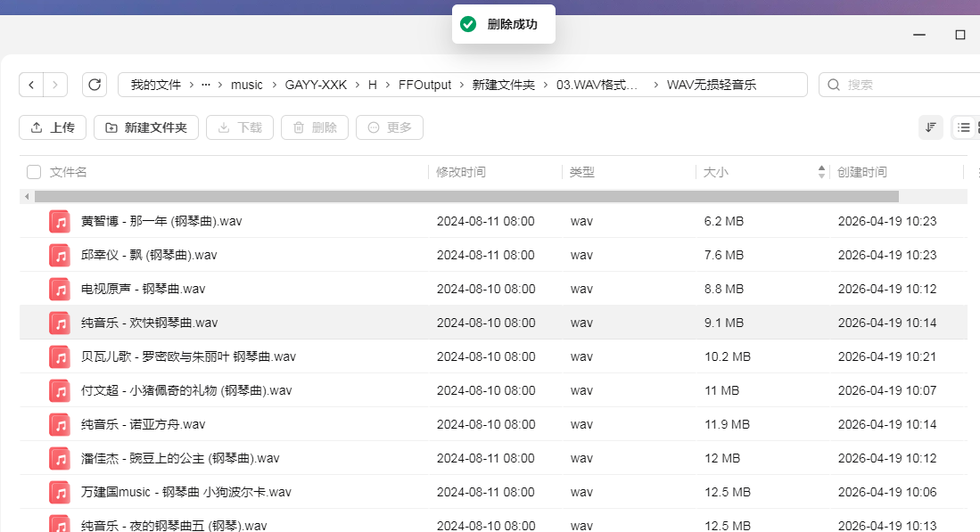Click the search magnifier icon
The height and width of the screenshot is (532, 980).
click(x=834, y=85)
